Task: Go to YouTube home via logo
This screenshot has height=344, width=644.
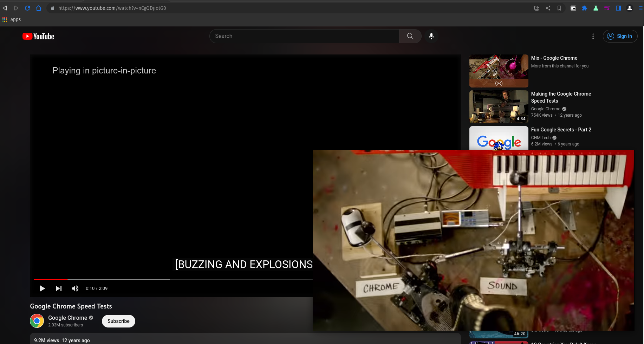Action: (x=38, y=36)
